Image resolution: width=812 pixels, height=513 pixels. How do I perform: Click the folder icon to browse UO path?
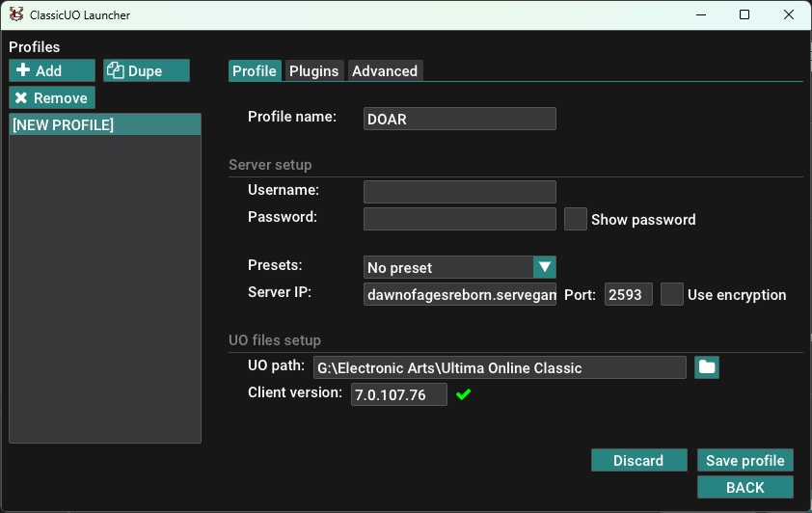point(707,367)
